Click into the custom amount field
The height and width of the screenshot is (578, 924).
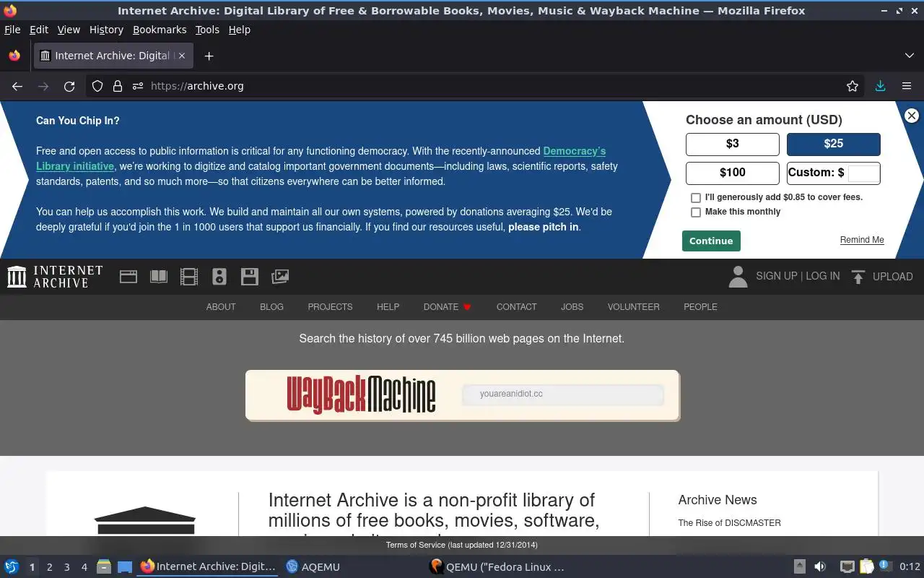863,173
